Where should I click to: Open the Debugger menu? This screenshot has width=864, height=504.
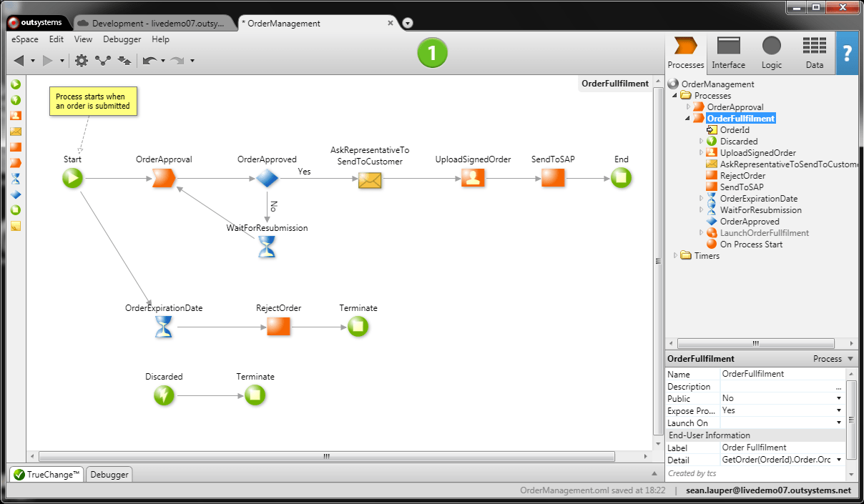(122, 39)
